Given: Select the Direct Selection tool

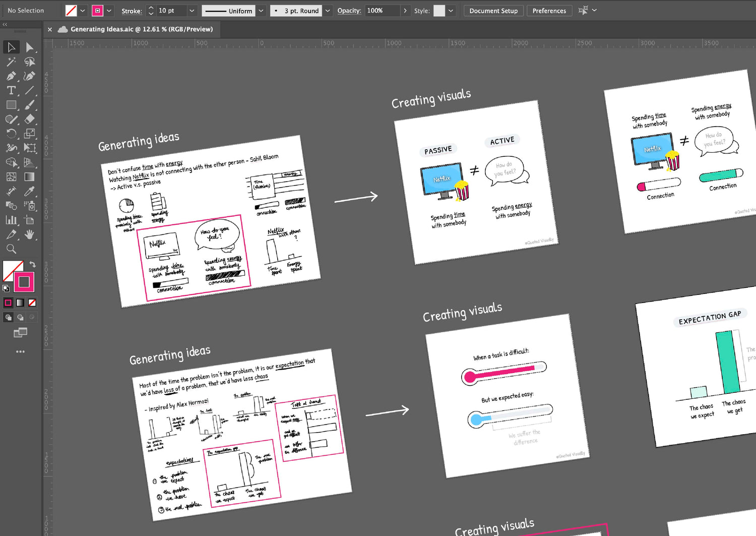Looking at the screenshot, I should [30, 47].
